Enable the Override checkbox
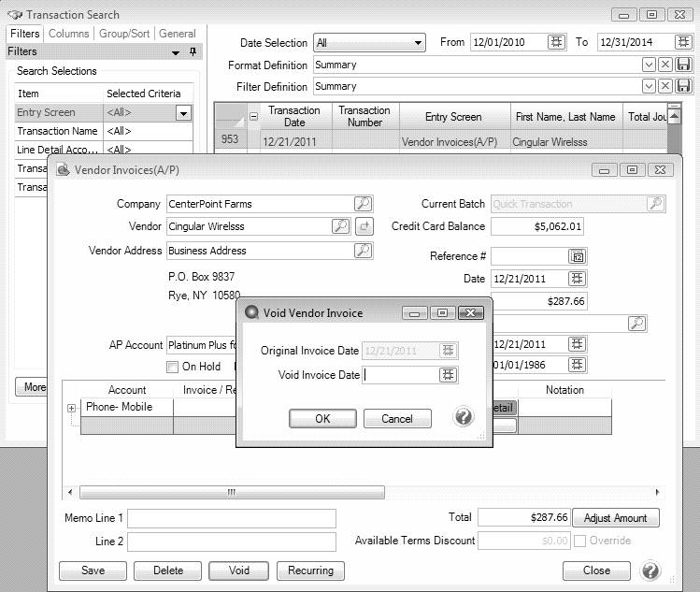 point(580,541)
